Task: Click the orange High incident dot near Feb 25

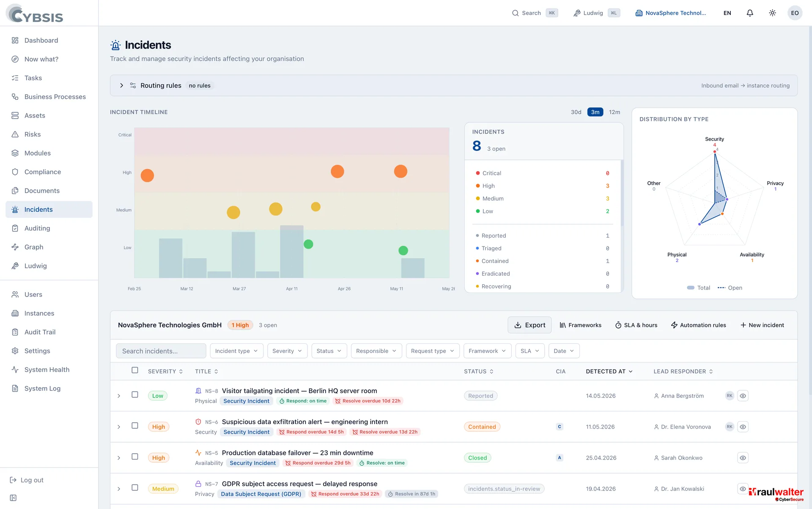Action: point(147,175)
